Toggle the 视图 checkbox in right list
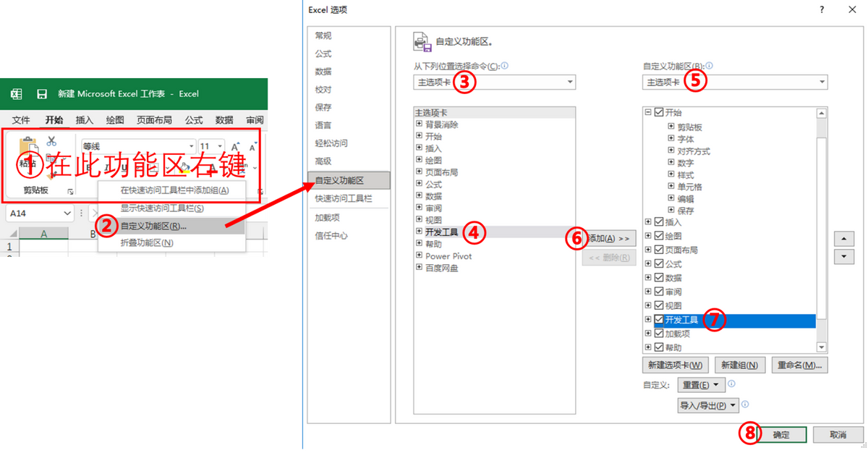Image resolution: width=868 pixels, height=453 pixels. pos(658,305)
